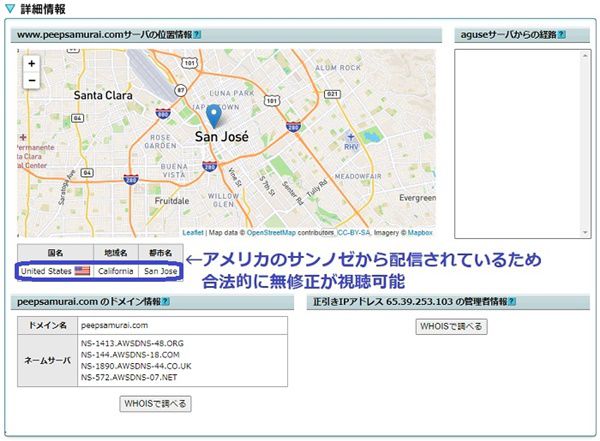
Task: Collapse the 詳細情報 section triangle
Action: pos(11,8)
